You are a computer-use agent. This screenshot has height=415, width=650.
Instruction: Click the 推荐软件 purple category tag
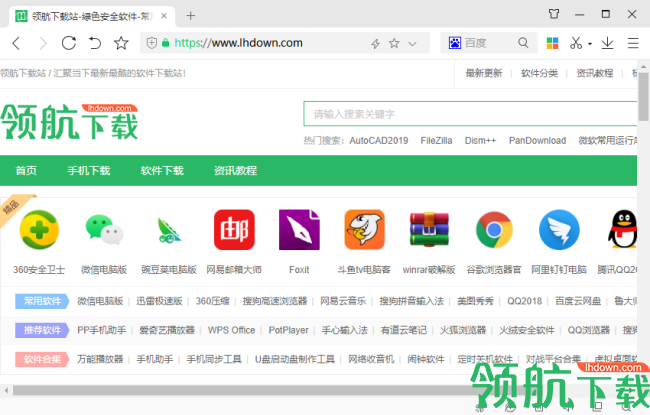[x=43, y=330]
